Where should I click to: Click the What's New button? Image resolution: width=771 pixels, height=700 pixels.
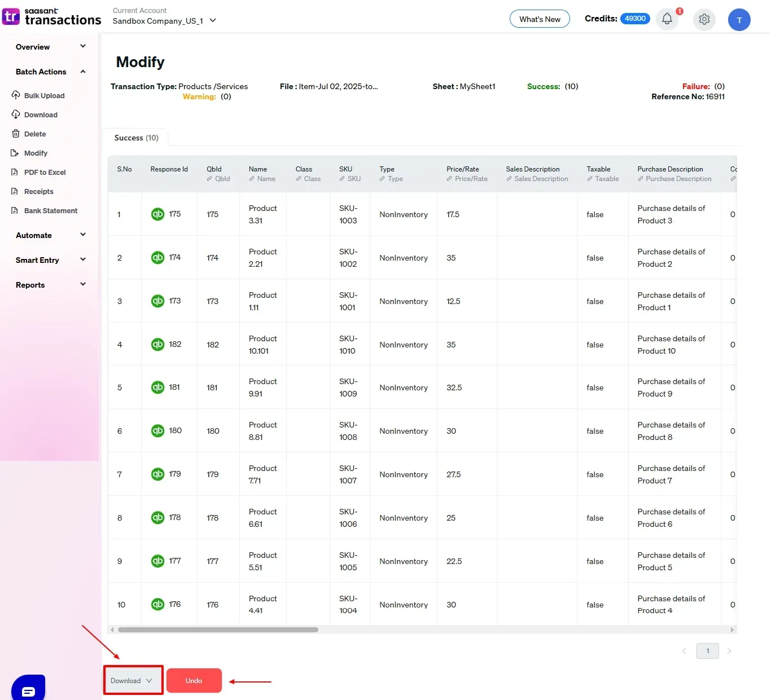tap(540, 19)
